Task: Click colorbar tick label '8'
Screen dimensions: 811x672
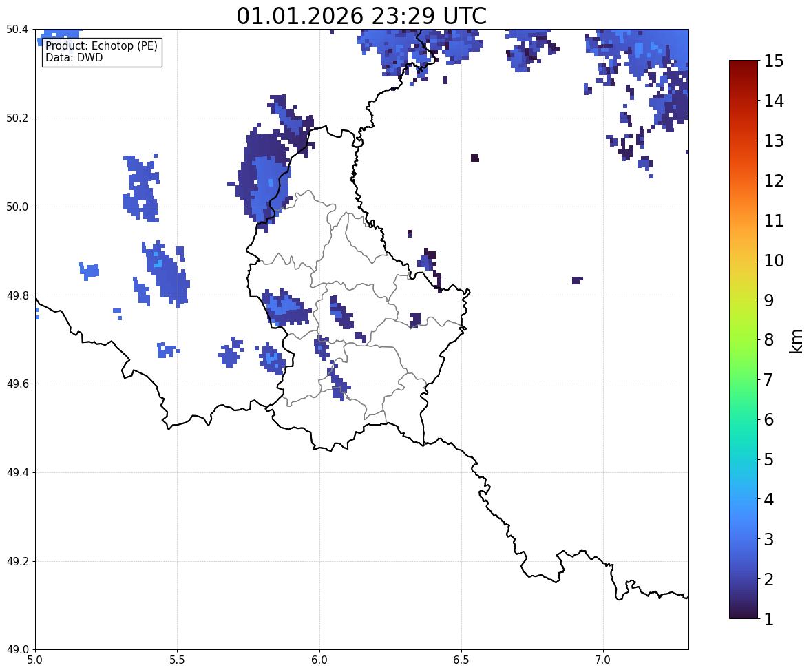Action: coord(769,340)
